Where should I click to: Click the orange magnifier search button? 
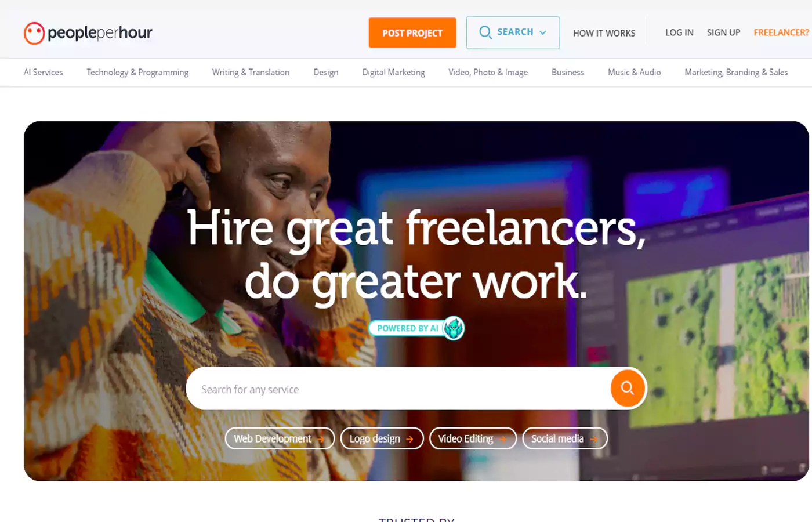pos(628,388)
